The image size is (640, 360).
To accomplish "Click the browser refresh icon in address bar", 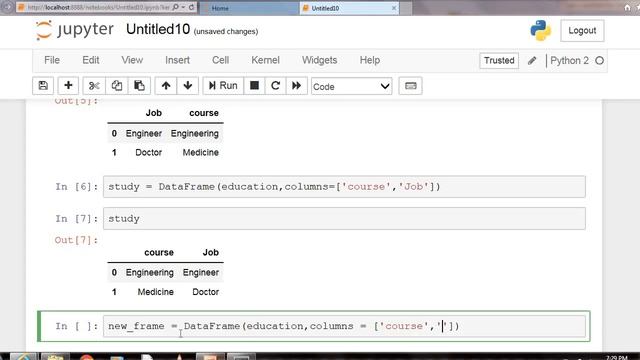I will (191, 7).
